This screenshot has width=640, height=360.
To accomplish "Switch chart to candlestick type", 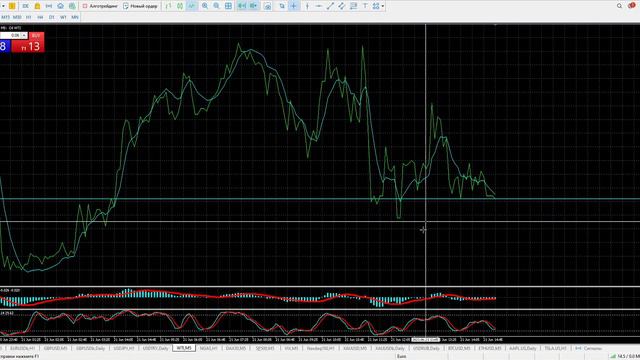I will (x=180, y=6).
